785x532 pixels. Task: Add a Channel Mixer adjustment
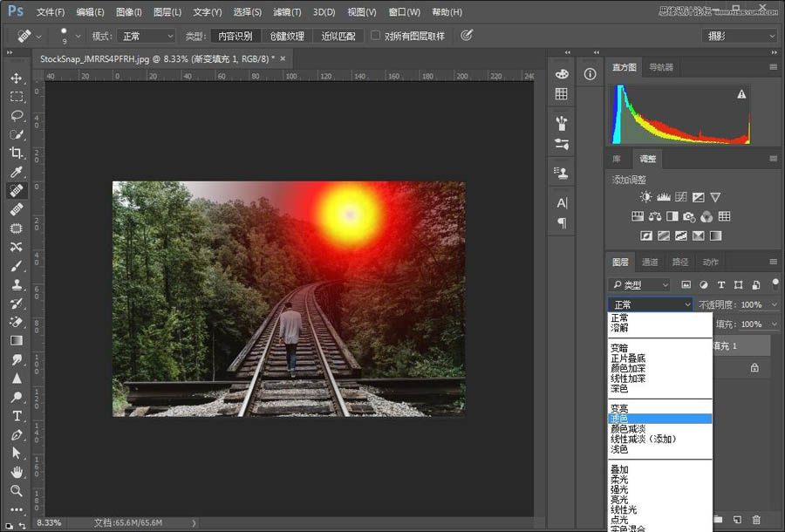click(x=706, y=216)
